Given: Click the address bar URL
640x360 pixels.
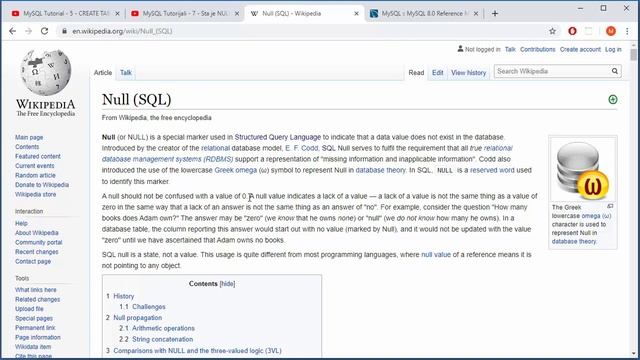Looking at the screenshot, I should click(122, 31).
